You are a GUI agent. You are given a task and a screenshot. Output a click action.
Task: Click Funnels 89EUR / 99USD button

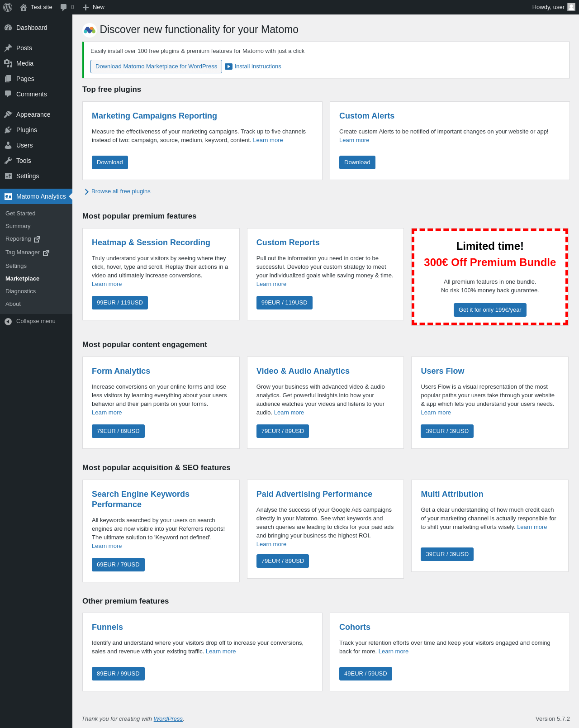coord(118,674)
